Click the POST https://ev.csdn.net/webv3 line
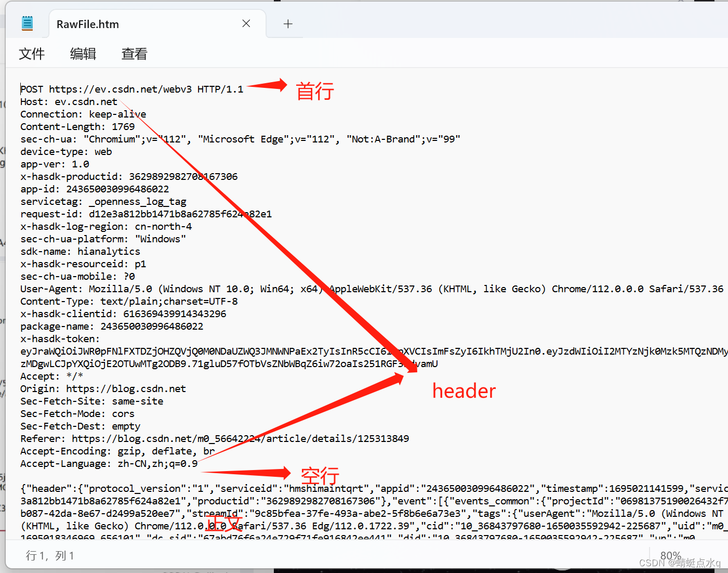728x573 pixels. coord(132,89)
